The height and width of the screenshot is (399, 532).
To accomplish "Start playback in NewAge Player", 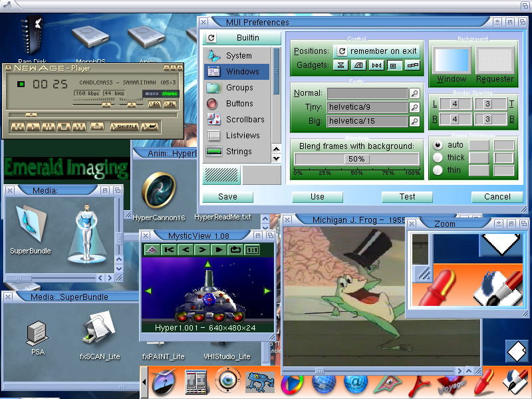I will point(33,127).
